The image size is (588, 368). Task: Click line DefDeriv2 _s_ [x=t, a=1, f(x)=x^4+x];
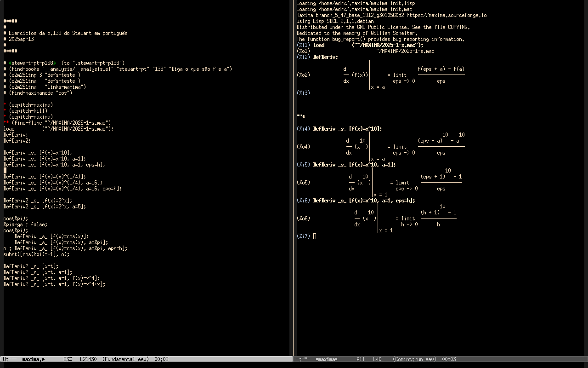(x=54, y=284)
